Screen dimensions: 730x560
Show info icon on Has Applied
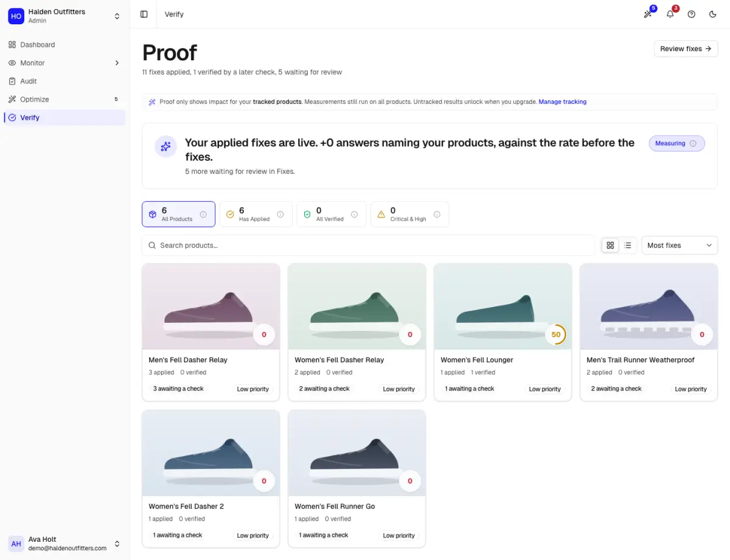pos(280,214)
